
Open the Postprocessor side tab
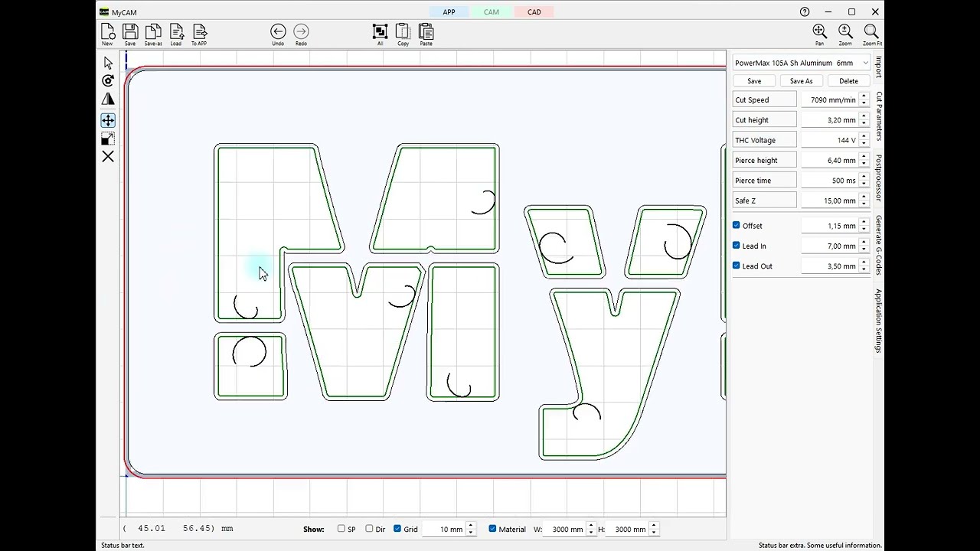(x=879, y=178)
